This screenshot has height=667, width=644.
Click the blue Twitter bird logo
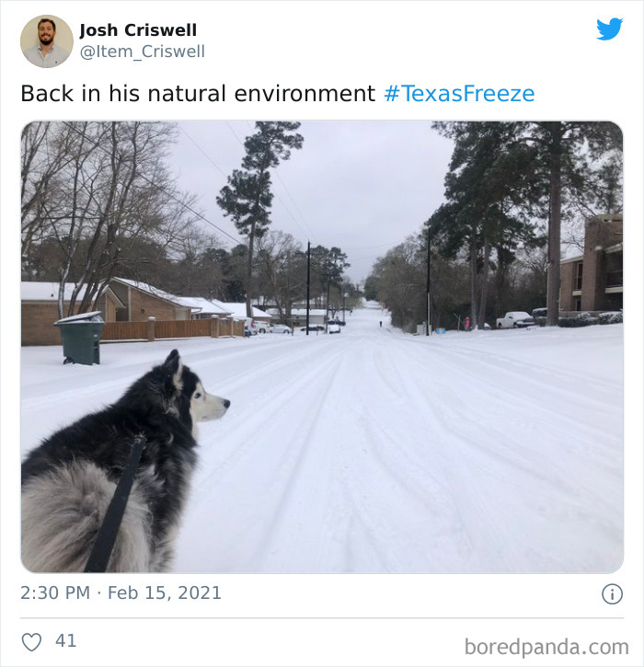coord(609,29)
